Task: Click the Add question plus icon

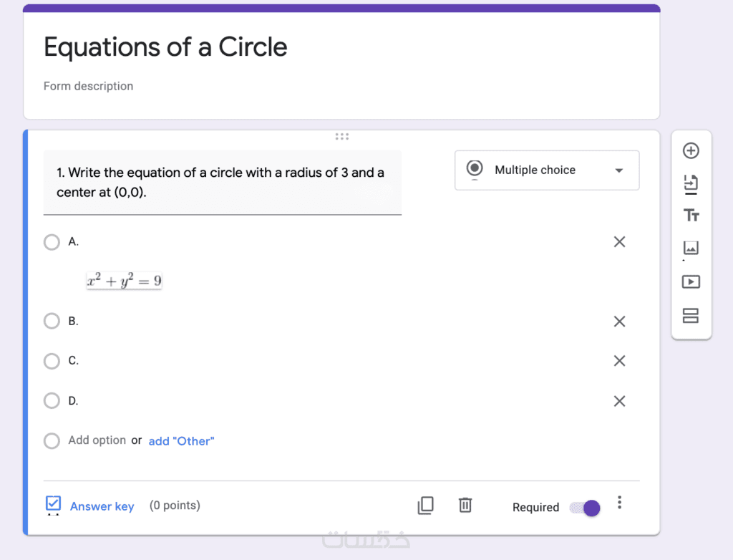Action: tap(691, 150)
